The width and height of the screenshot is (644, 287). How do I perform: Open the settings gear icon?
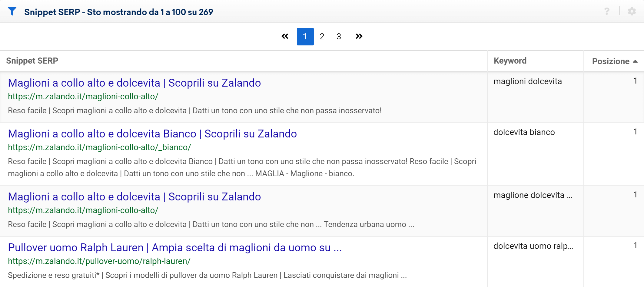tap(632, 12)
